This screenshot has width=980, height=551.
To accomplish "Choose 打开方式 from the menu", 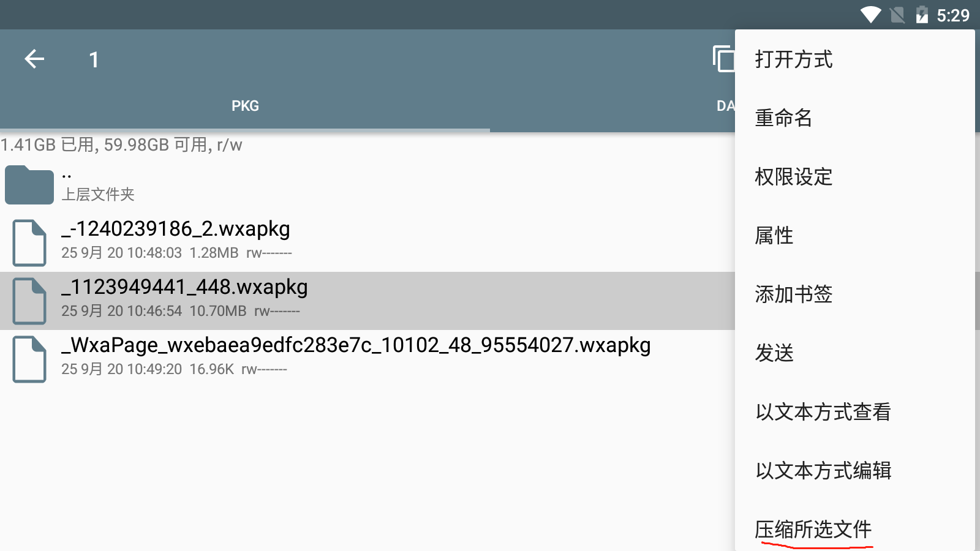I will (x=855, y=59).
